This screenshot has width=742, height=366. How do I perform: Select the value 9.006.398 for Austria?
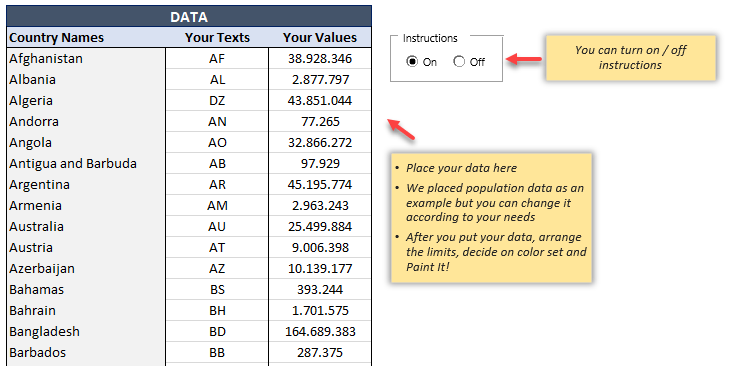tap(320, 247)
